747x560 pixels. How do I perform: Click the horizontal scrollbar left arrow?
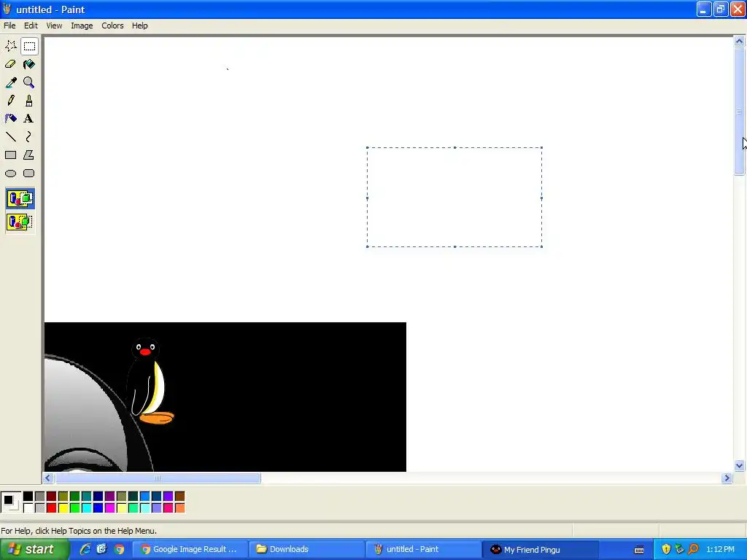coord(47,478)
